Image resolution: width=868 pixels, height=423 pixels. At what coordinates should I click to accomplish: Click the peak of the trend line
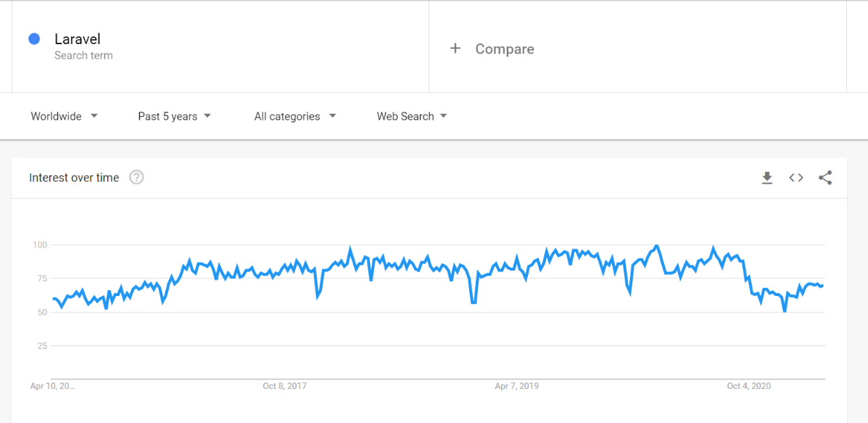click(x=655, y=245)
